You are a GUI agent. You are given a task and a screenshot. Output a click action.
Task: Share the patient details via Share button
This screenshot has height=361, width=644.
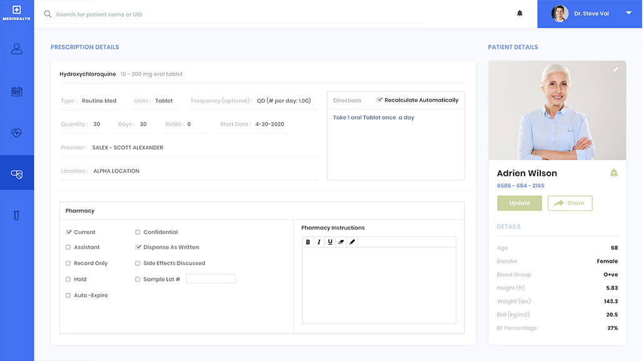point(570,203)
